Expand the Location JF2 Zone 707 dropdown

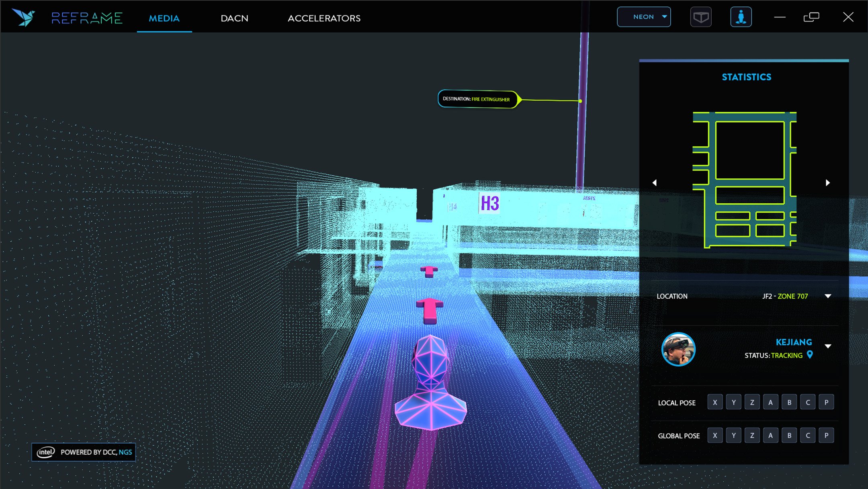pos(828,296)
